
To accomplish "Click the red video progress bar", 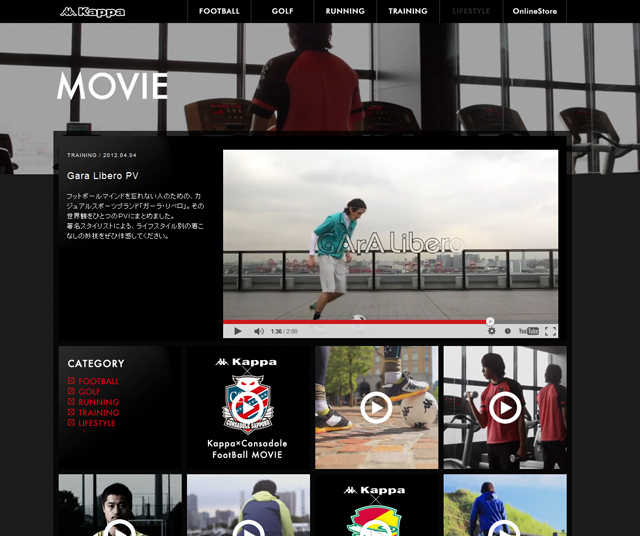I will 356,322.
